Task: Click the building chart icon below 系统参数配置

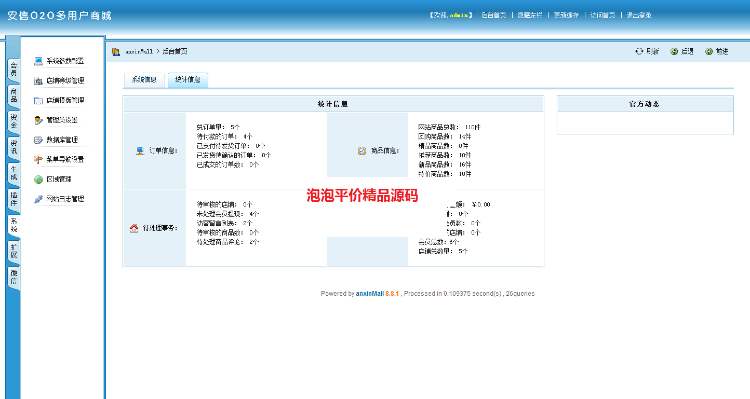Action: tap(38, 81)
